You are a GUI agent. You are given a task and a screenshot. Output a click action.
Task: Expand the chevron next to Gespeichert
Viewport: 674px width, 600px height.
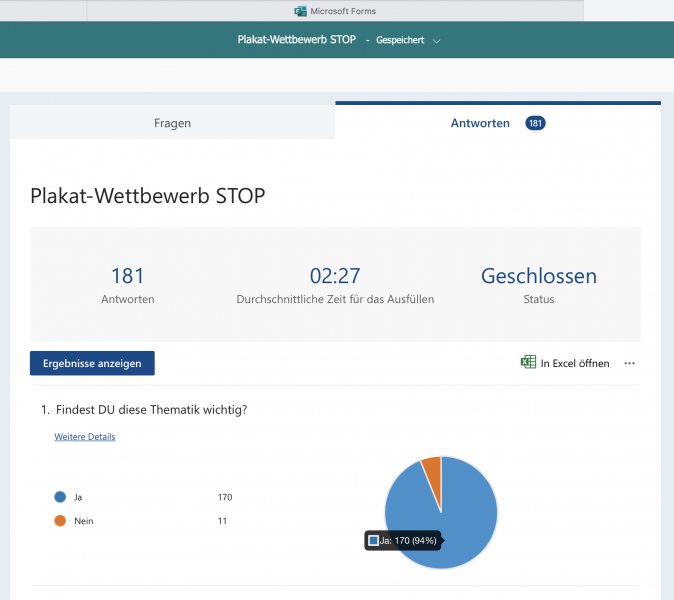click(437, 41)
